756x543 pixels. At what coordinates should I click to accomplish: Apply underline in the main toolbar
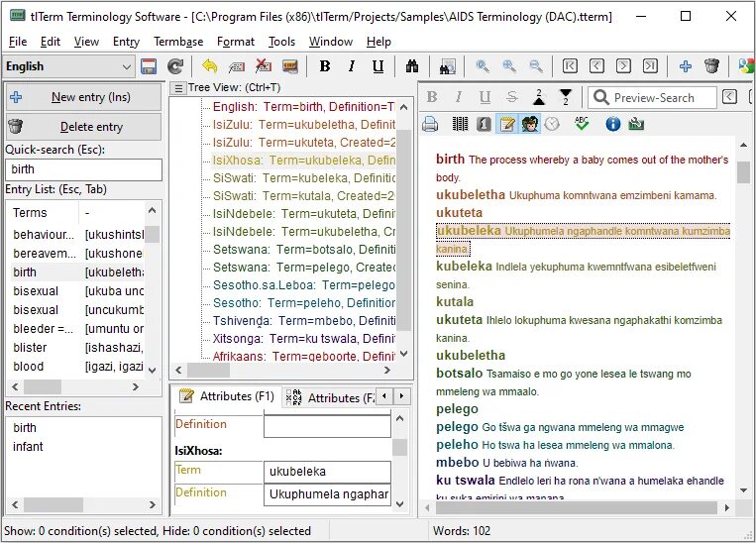(x=378, y=66)
